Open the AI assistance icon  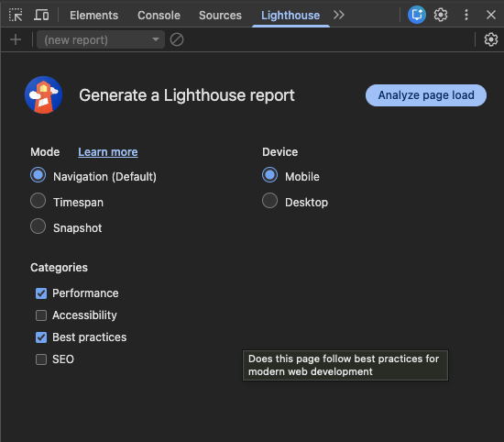point(417,15)
